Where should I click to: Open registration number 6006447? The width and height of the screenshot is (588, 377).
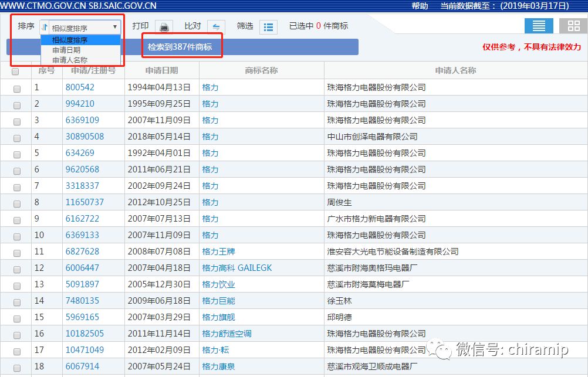click(83, 268)
